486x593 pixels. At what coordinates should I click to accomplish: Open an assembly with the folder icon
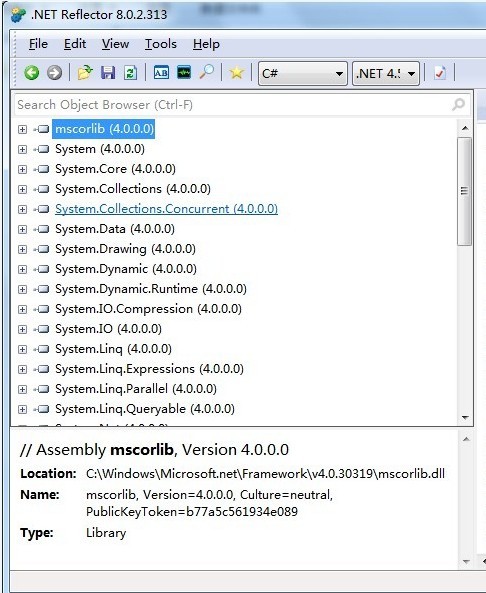coord(85,72)
